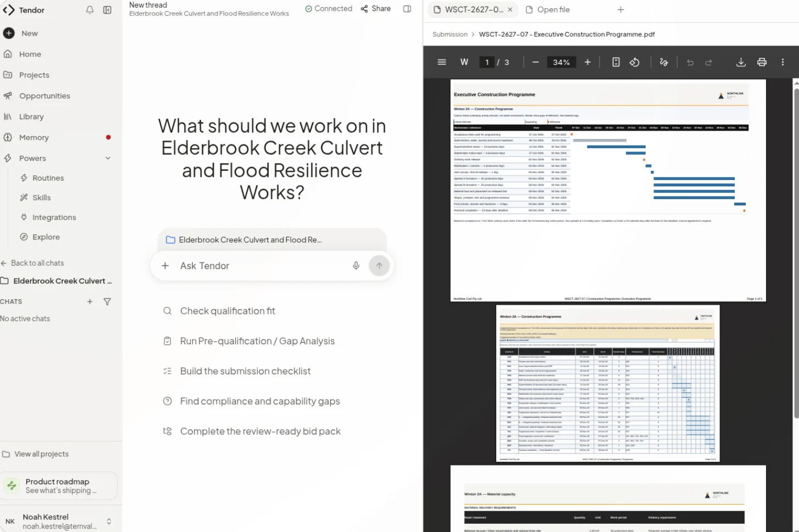Add a new tab with the plus icon
Image resolution: width=799 pixels, height=532 pixels.
(x=620, y=10)
